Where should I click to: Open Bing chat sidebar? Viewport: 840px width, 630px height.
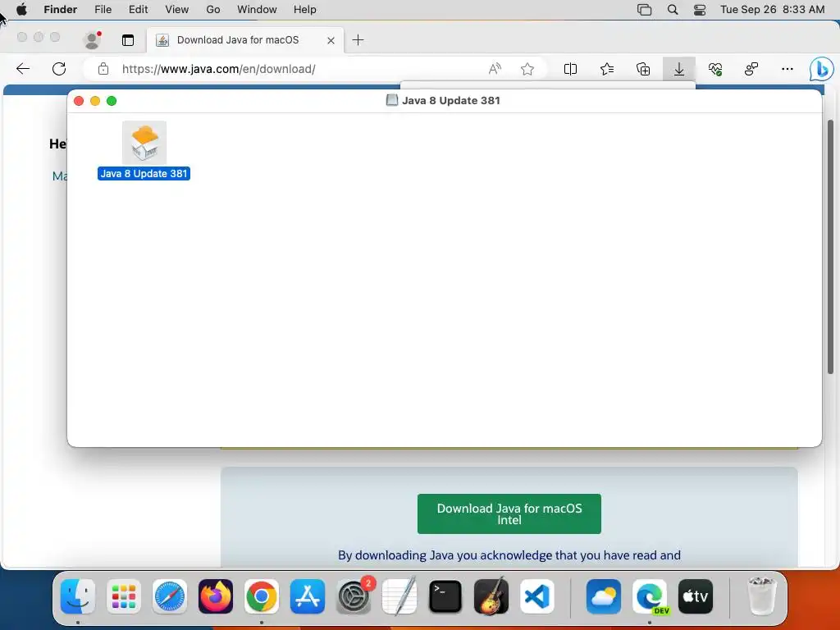point(821,69)
